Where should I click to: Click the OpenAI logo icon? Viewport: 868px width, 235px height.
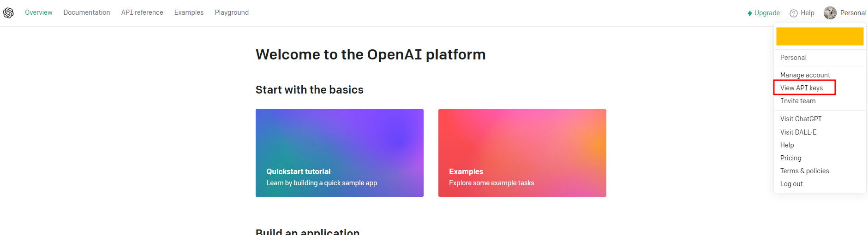[8, 13]
